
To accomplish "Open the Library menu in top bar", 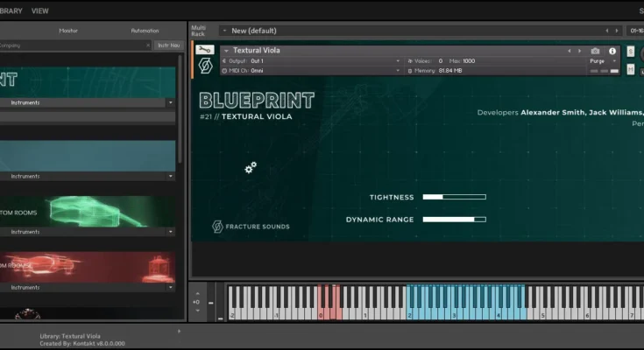I will 11,11.
